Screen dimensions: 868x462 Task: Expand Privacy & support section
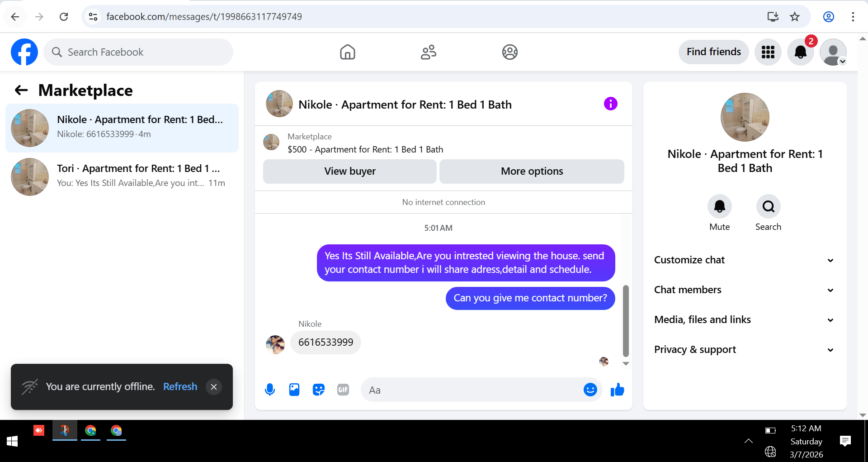point(745,349)
